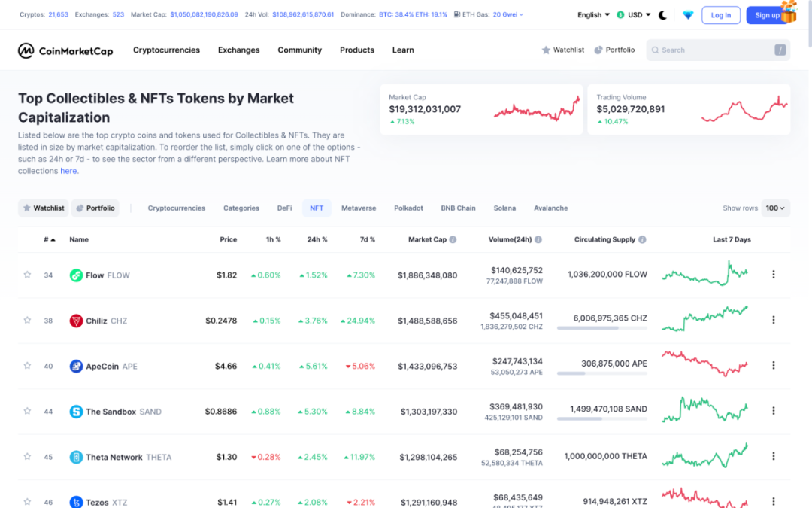812x508 pixels.
Task: Click Circulating Supply column info icon
Action: pyautogui.click(x=642, y=239)
